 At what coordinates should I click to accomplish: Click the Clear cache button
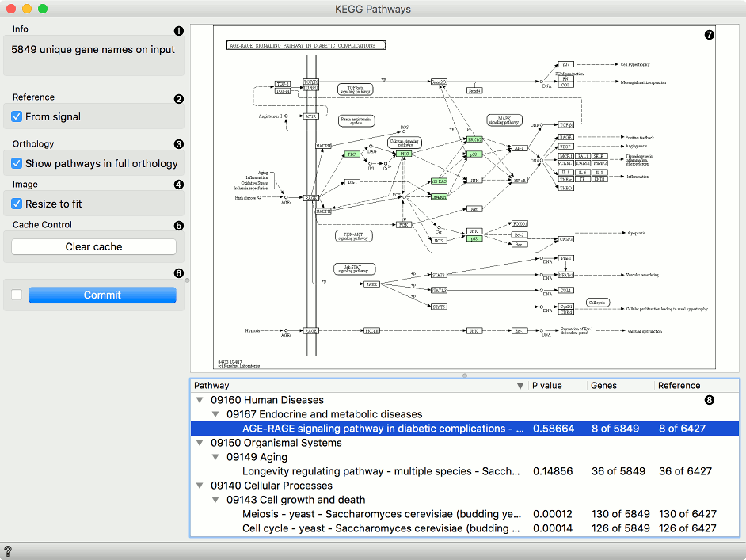click(x=93, y=246)
